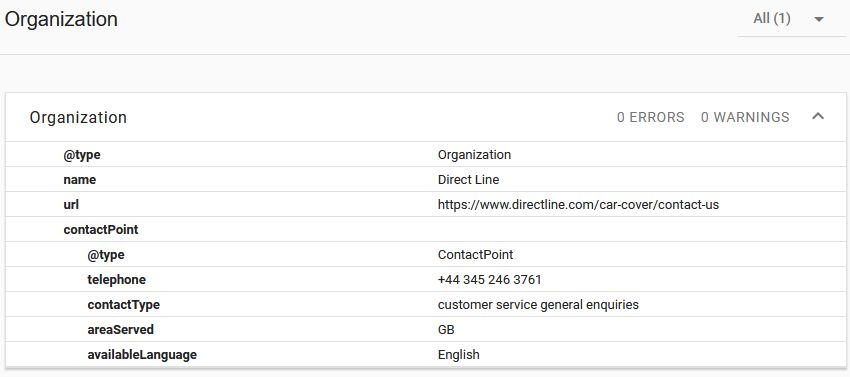Select the Direct Line name value
Screen dimensions: 850x377
pos(468,180)
